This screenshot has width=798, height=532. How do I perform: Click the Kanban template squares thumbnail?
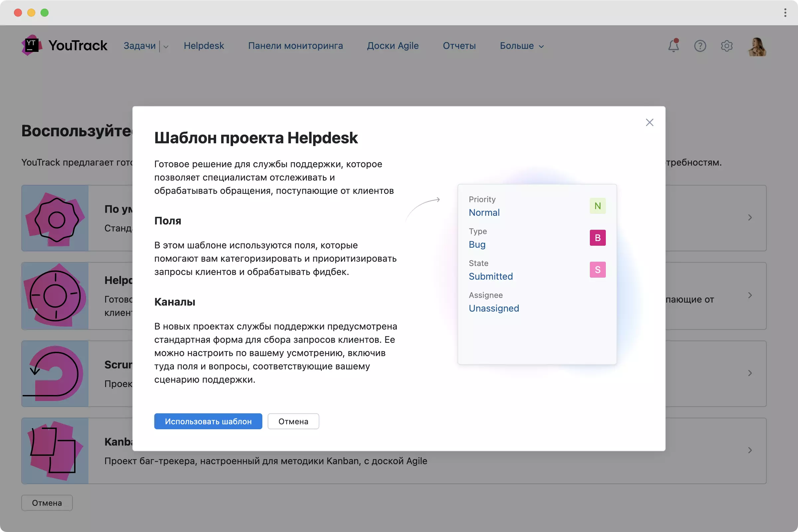coord(55,451)
